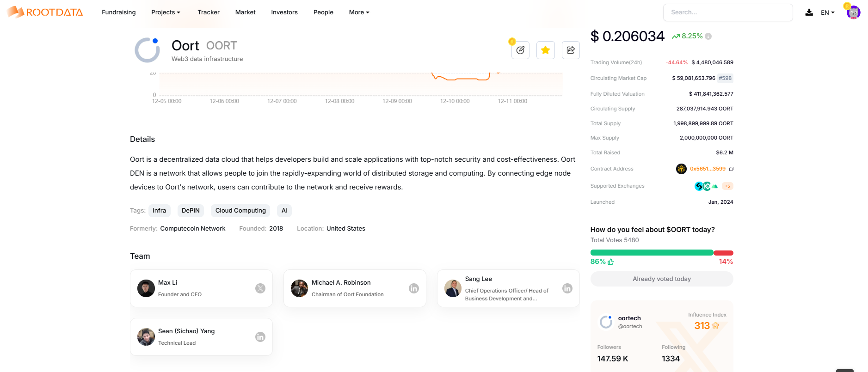Click the thumbs-up icon beside 86%

point(611,262)
